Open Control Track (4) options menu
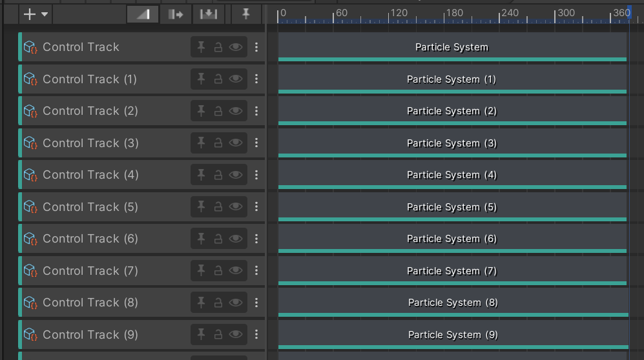This screenshot has height=360, width=644. coord(256,175)
